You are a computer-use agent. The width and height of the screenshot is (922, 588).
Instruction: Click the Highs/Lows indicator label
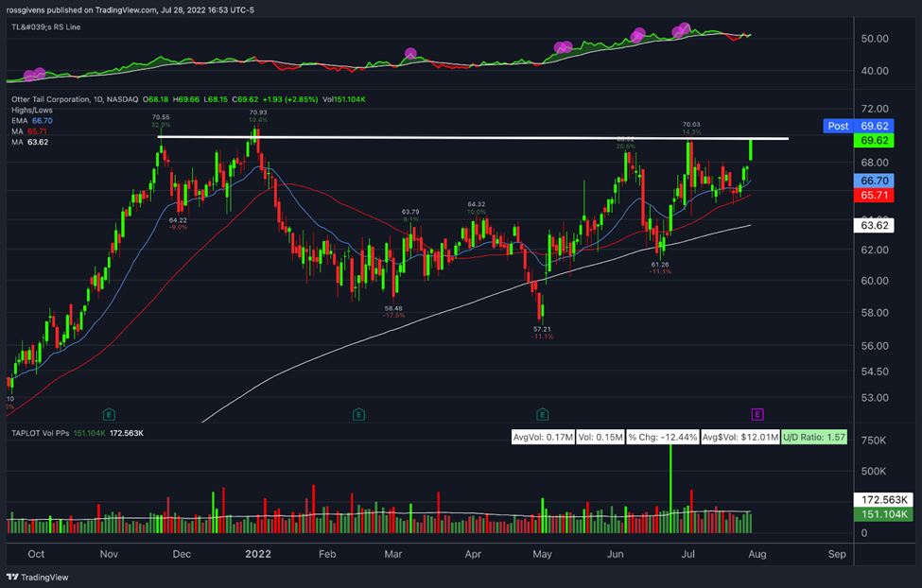point(32,110)
